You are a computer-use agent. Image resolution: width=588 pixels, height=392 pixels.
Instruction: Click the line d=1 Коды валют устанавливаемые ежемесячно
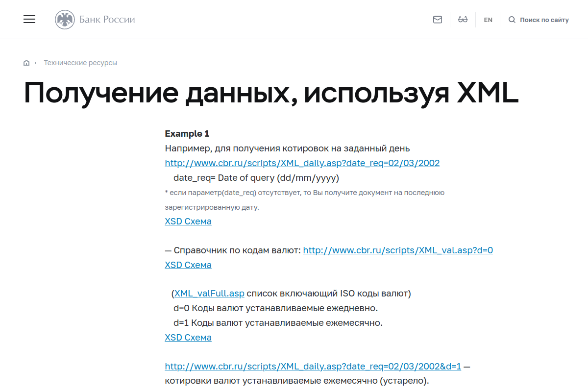click(x=278, y=323)
